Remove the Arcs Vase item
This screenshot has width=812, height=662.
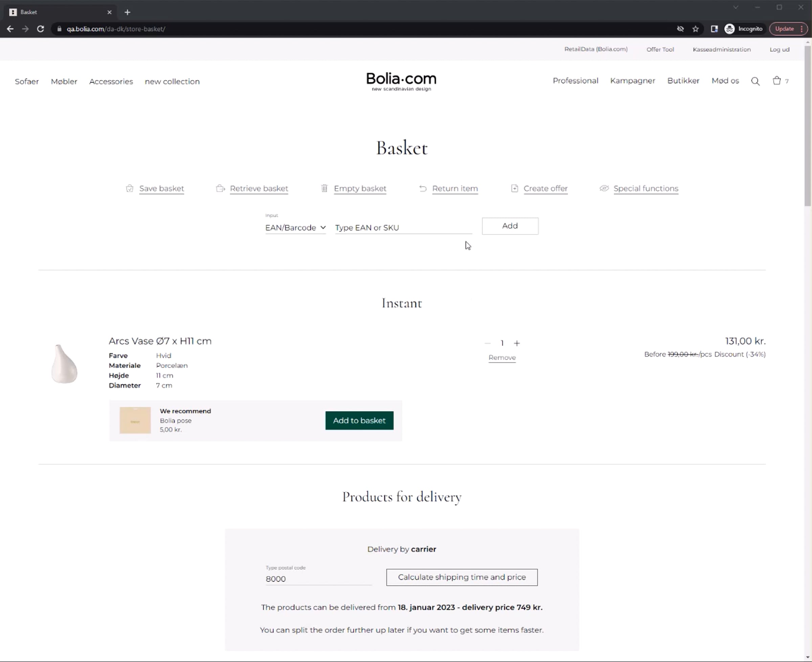tap(502, 357)
